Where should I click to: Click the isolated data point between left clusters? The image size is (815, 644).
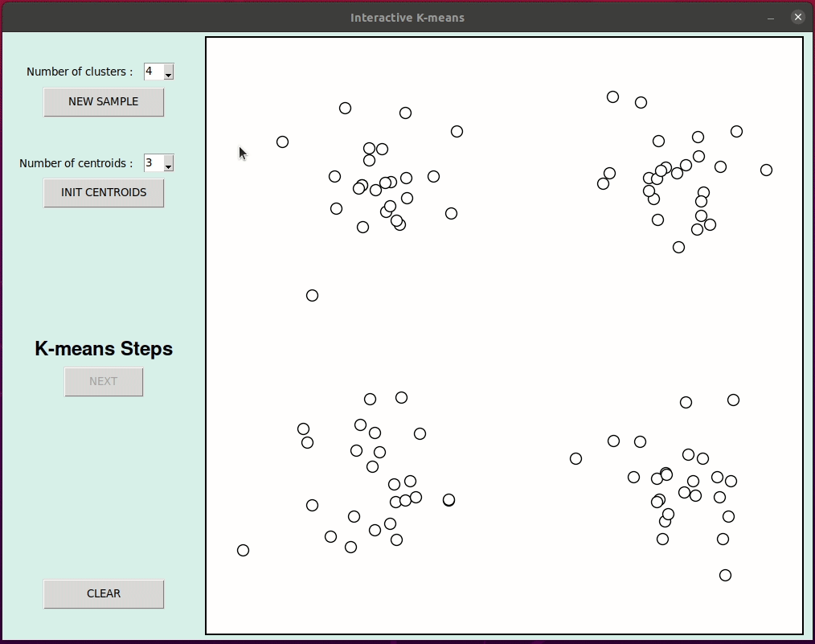click(x=312, y=295)
